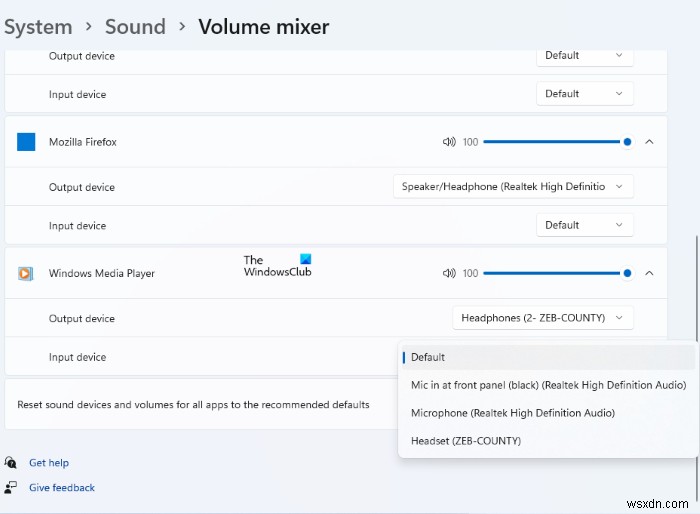Mute Mozilla Firefox speaker icon
The width and height of the screenshot is (700, 514).
(449, 142)
